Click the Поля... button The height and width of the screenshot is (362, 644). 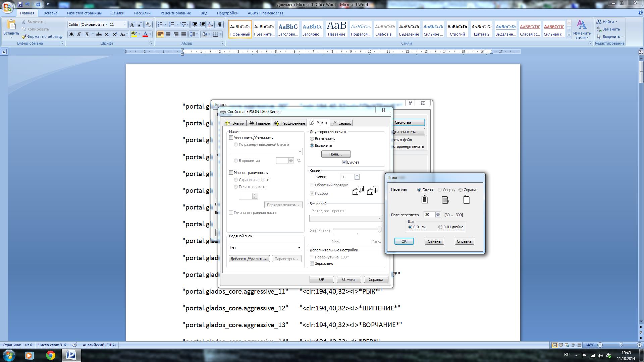(x=336, y=154)
